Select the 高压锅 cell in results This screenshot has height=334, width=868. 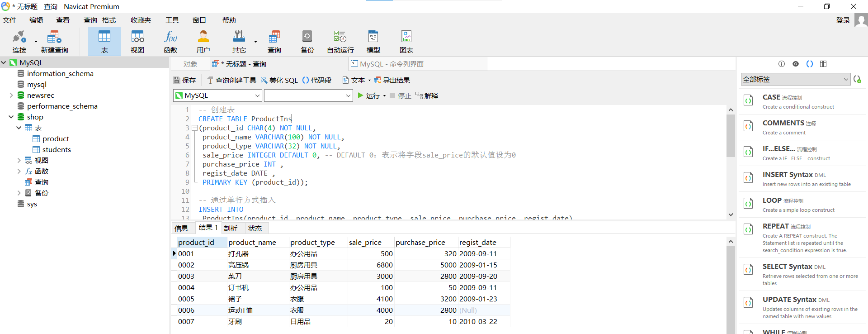258,265
